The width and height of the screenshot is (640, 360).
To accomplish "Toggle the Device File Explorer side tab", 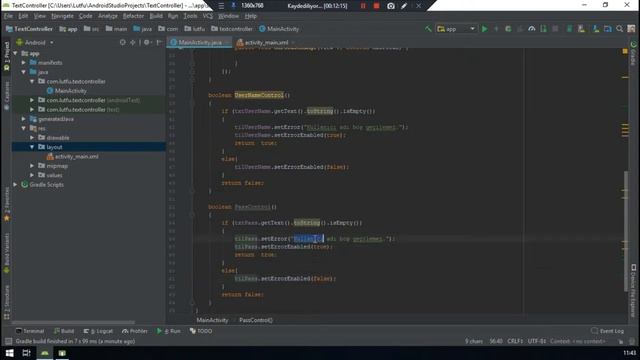I will [x=633, y=291].
